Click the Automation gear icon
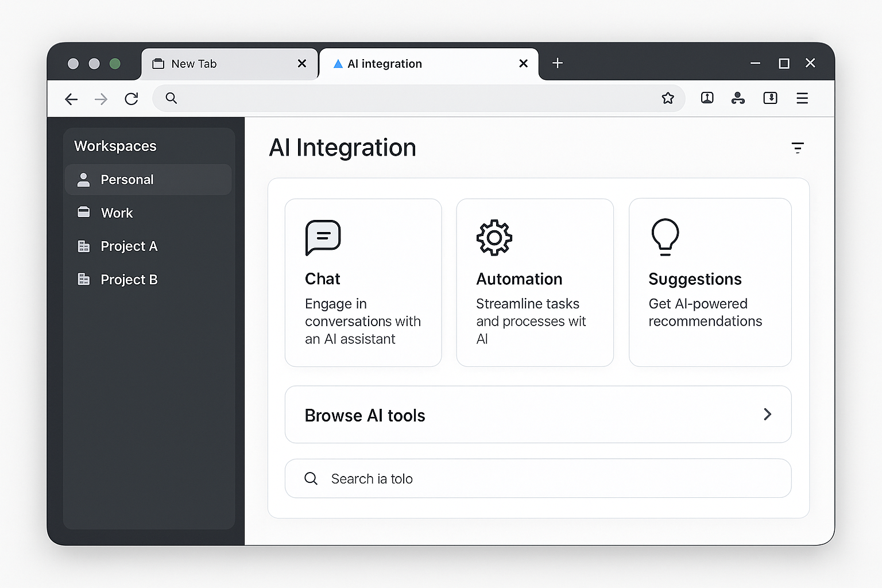 (494, 238)
